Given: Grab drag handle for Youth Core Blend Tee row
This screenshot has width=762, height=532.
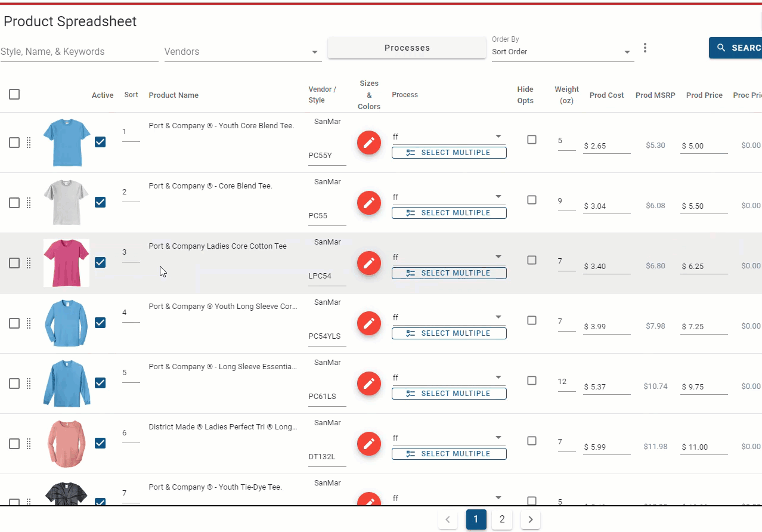Looking at the screenshot, I should tap(29, 143).
